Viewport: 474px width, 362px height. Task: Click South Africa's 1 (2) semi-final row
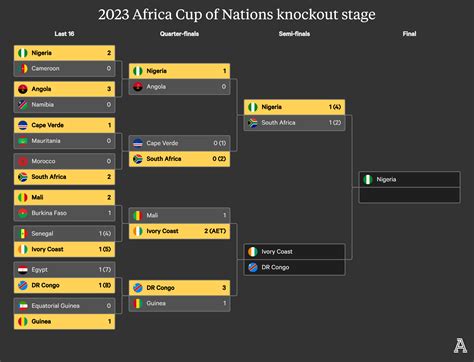coord(294,123)
